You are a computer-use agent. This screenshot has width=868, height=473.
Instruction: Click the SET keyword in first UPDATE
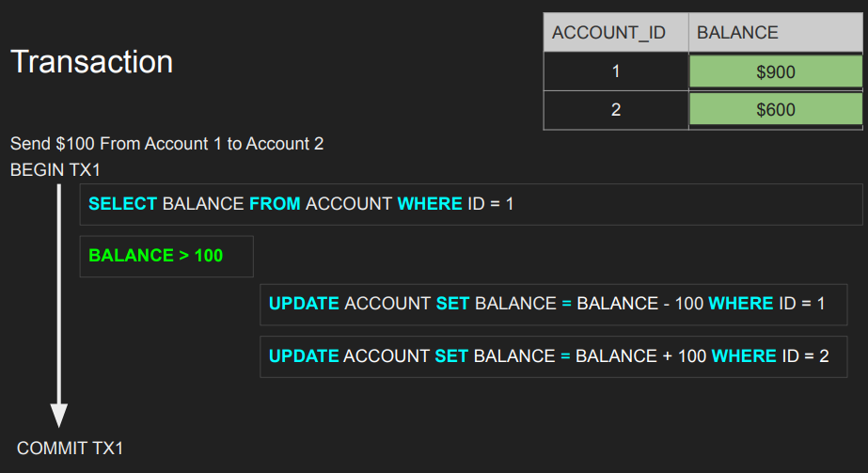pyautogui.click(x=452, y=304)
